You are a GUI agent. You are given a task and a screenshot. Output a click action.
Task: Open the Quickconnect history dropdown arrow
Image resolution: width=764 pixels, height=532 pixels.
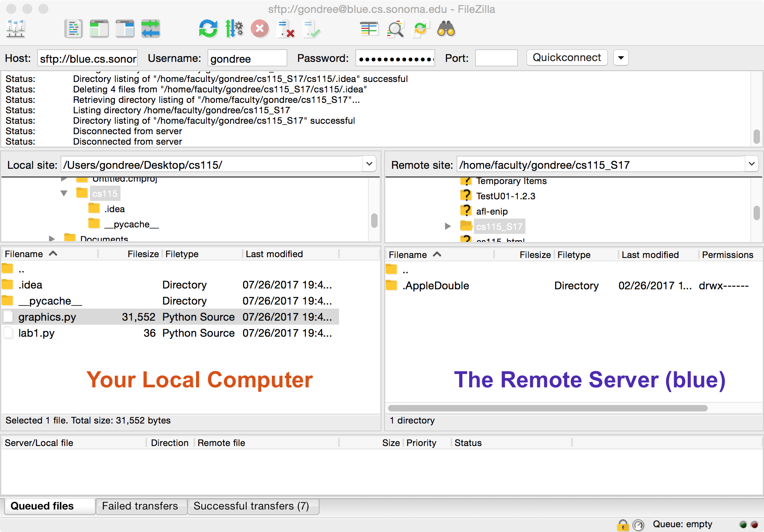tap(621, 58)
